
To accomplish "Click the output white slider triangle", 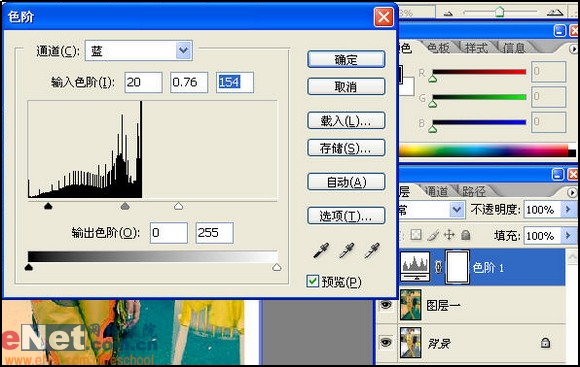I will [277, 267].
